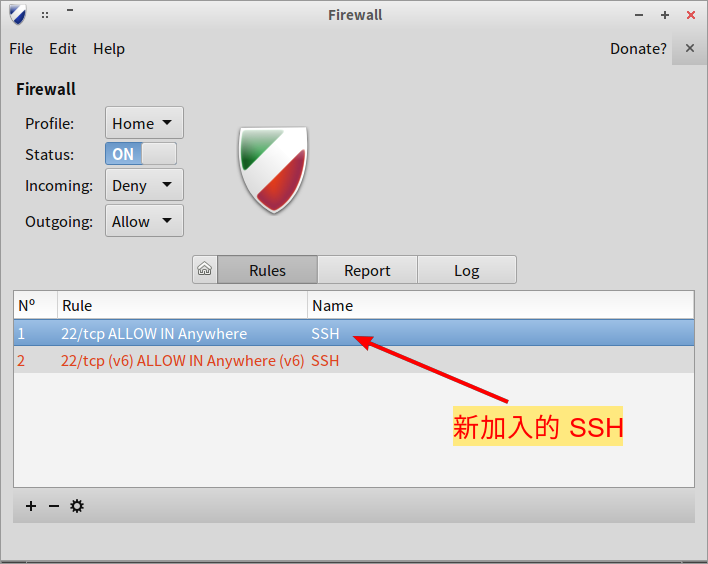Click the Gufw shield logo
This screenshot has height=564, width=708.
pyautogui.click(x=274, y=169)
